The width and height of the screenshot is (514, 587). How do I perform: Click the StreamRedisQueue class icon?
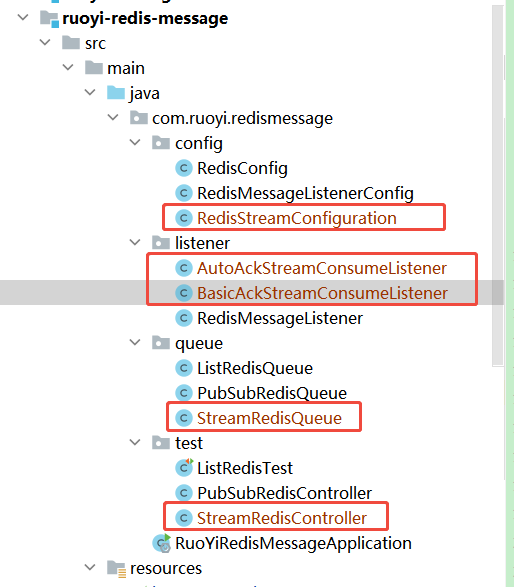(184, 418)
